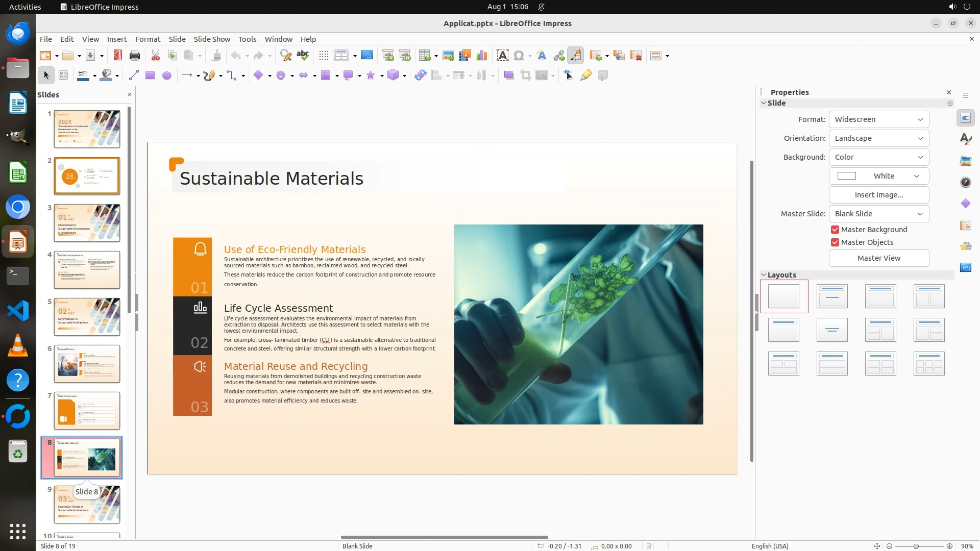This screenshot has height=551, width=980.
Task: Open the Slide Show menu
Action: 212,39
